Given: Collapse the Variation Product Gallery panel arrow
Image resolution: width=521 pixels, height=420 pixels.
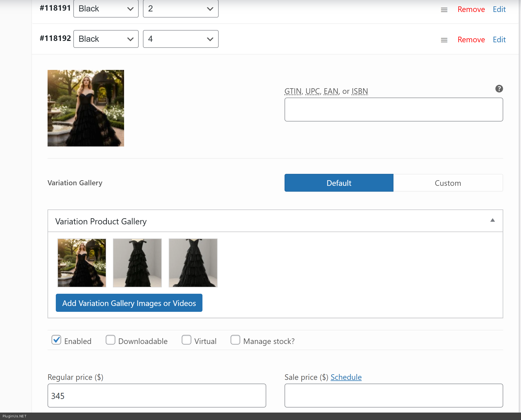Looking at the screenshot, I should tap(492, 220).
